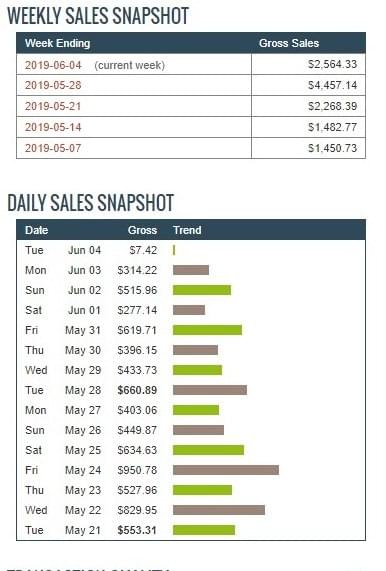Click the brown trend bar for May 22

(219, 510)
